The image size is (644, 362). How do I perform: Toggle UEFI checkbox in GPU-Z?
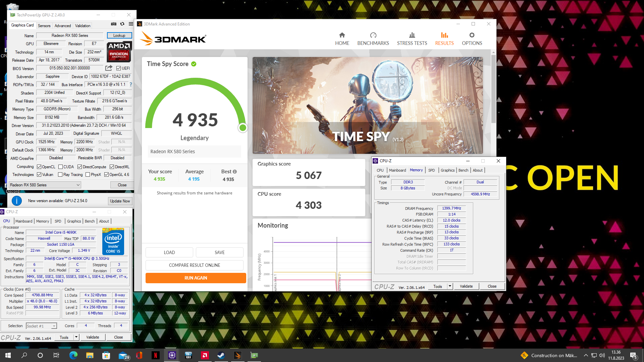(118, 68)
